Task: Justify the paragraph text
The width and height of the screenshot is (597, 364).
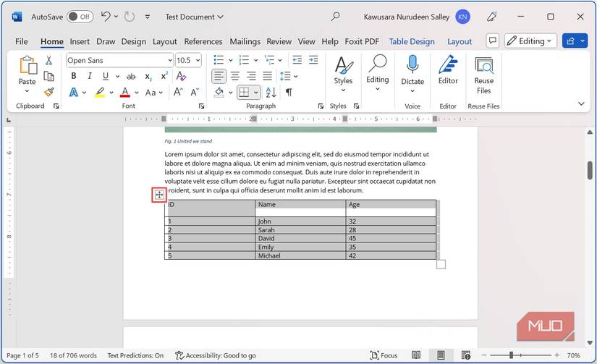Action: coord(267,76)
